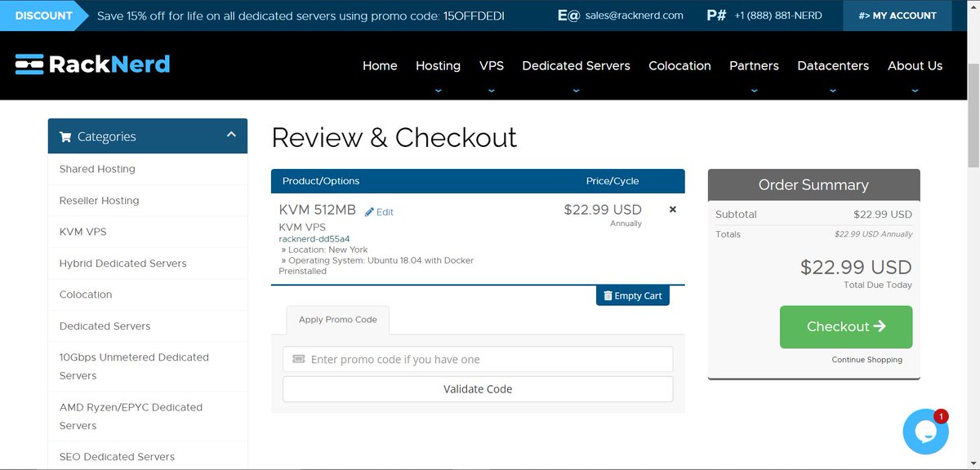Select Colocation in the Categories sidebar
Image resolution: width=980 pixels, height=470 pixels.
86,295
